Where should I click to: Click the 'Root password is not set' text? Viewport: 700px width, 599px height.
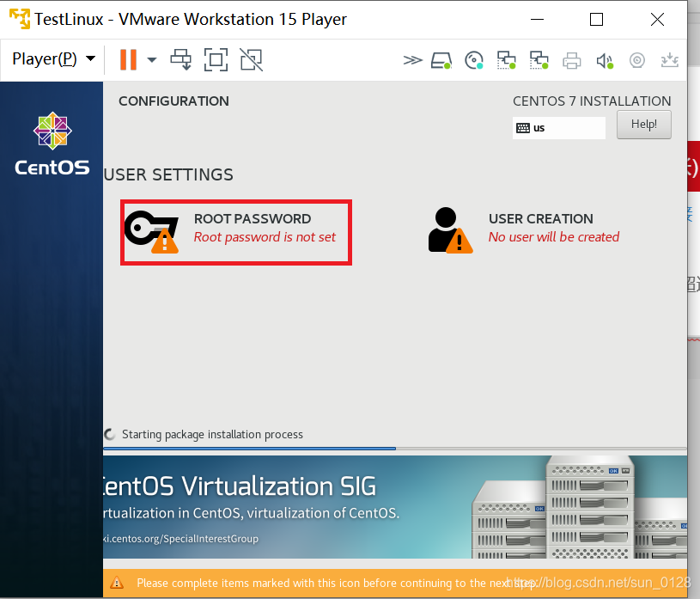265,237
